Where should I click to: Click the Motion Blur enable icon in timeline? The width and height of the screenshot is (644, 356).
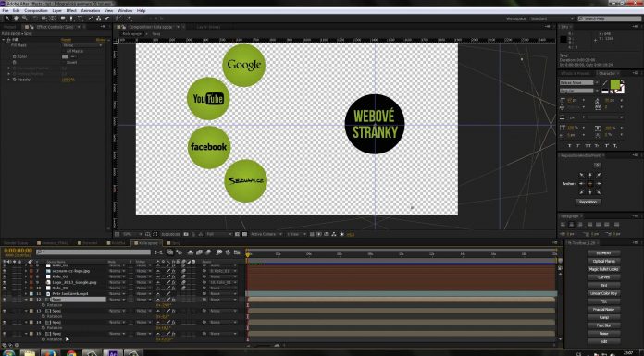coord(208,252)
